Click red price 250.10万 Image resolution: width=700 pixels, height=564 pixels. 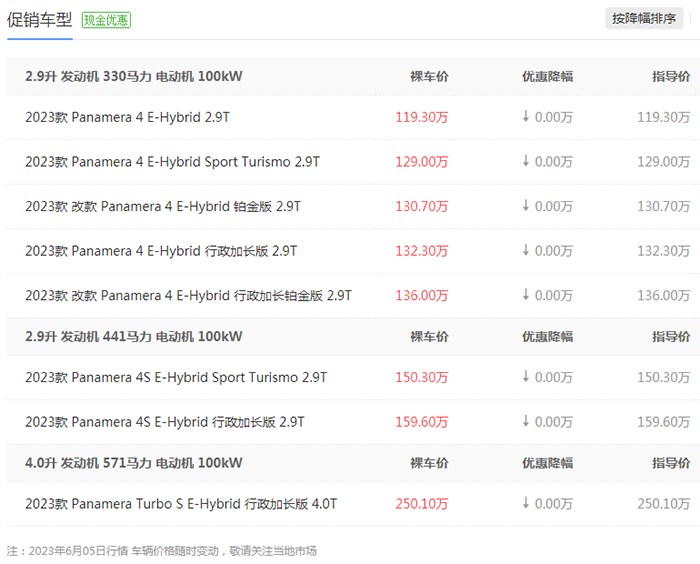pos(421,504)
